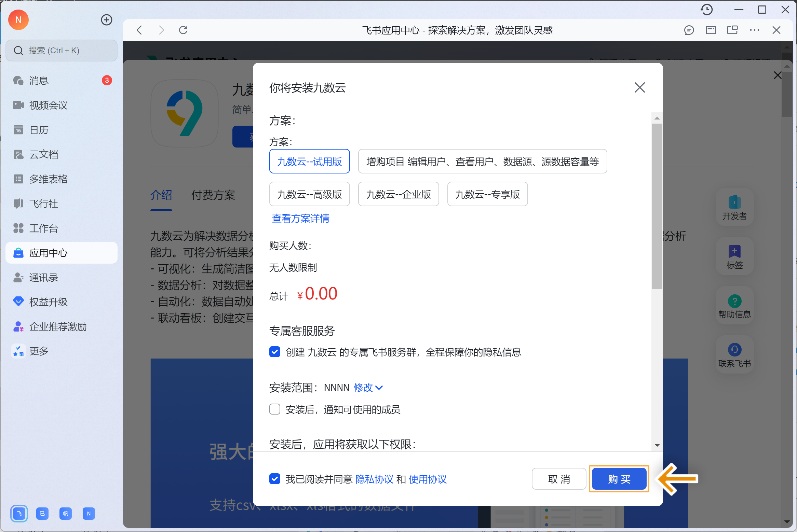
Task: Open the three-dot more options menu
Action: (755, 30)
